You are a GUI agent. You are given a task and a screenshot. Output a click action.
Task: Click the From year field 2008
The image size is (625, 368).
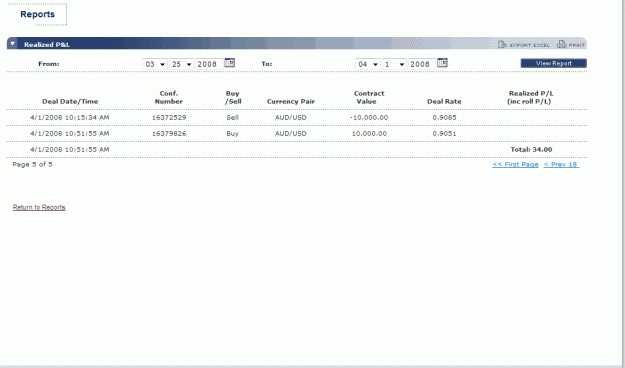click(x=209, y=64)
